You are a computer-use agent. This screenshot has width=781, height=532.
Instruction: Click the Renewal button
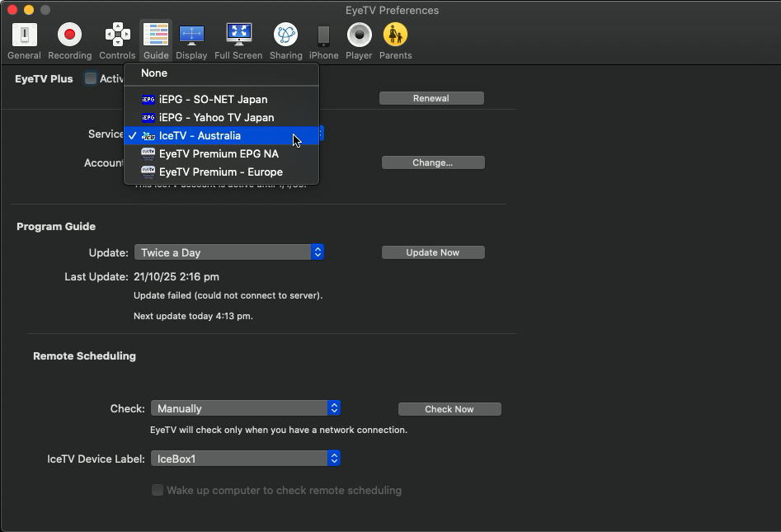pos(431,98)
